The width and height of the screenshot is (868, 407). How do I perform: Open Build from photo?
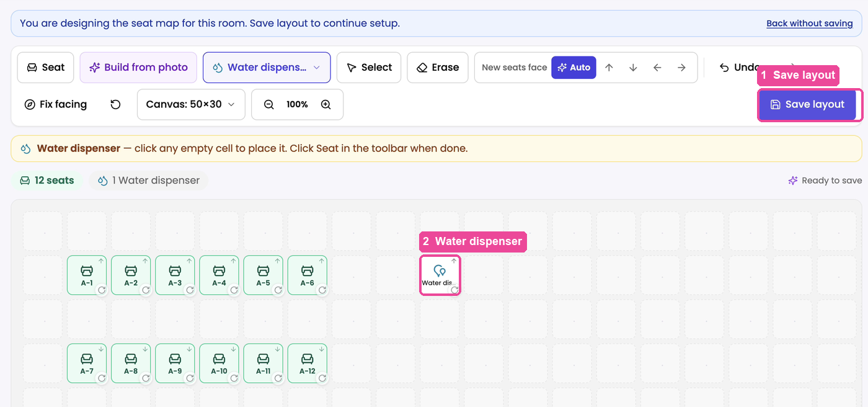[x=138, y=68]
